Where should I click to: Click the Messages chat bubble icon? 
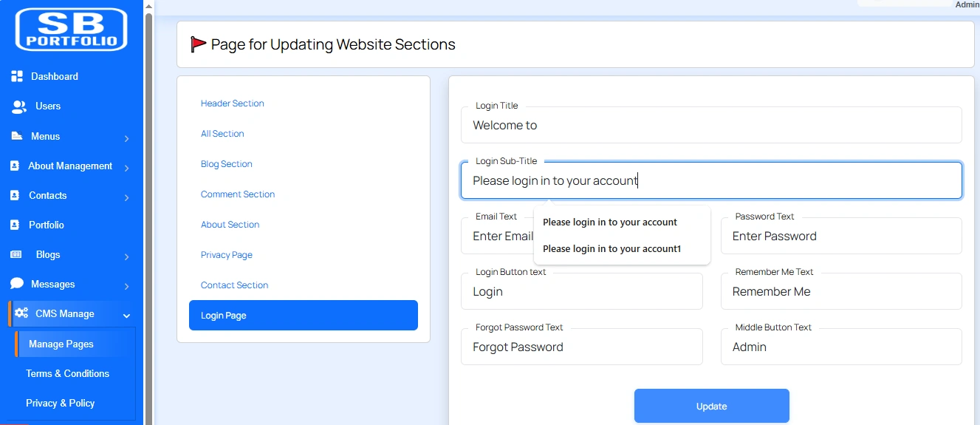point(17,284)
